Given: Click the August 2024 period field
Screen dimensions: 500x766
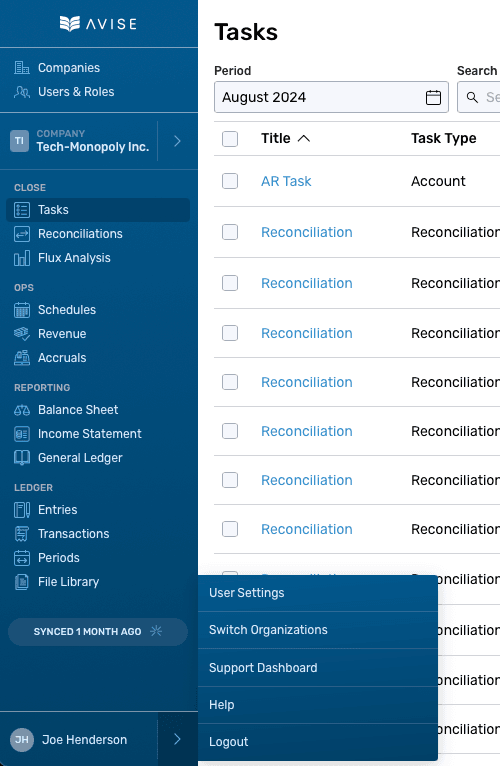Looking at the screenshot, I should pos(331,97).
